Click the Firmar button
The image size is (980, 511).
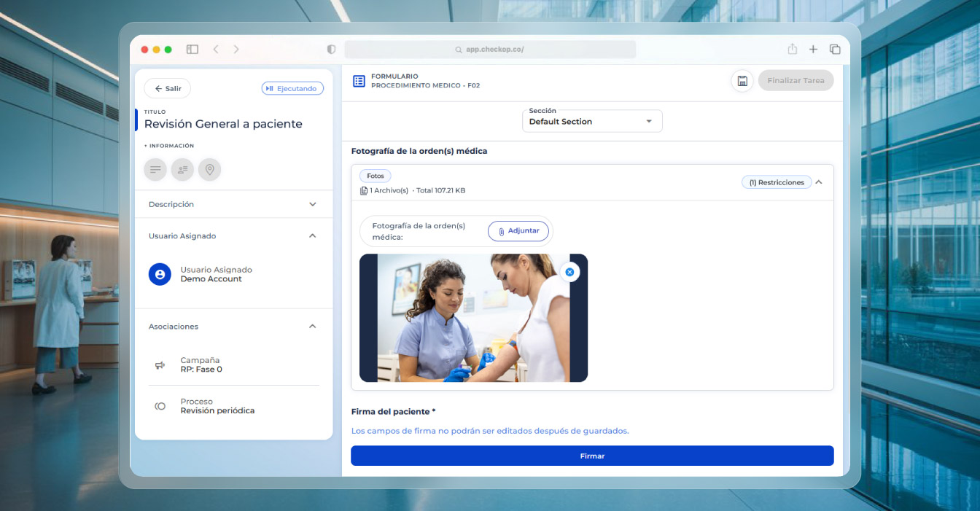click(592, 456)
